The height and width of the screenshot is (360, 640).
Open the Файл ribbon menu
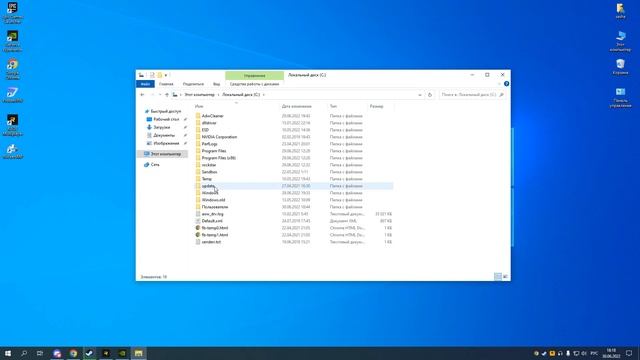coord(145,84)
